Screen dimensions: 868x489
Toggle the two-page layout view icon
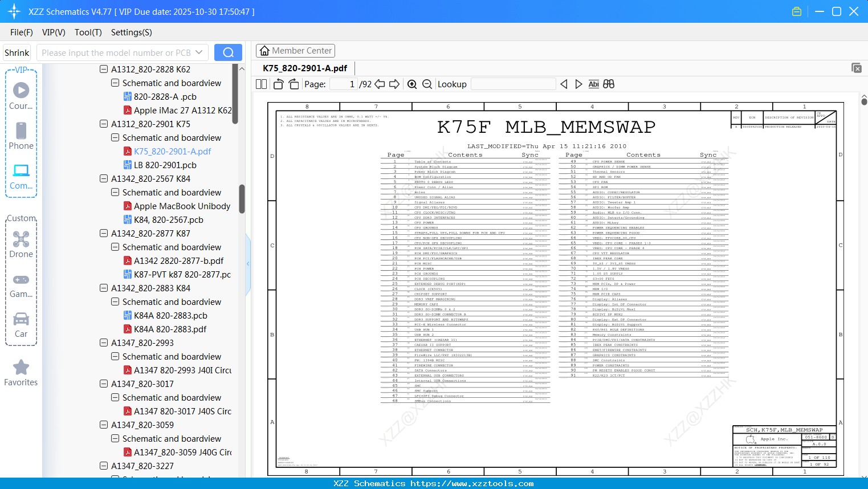[x=262, y=84]
